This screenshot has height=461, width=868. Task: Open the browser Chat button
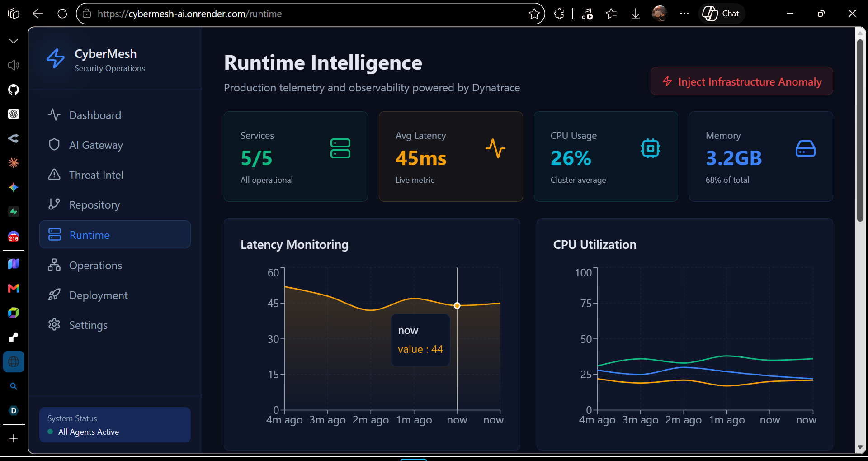tap(722, 14)
